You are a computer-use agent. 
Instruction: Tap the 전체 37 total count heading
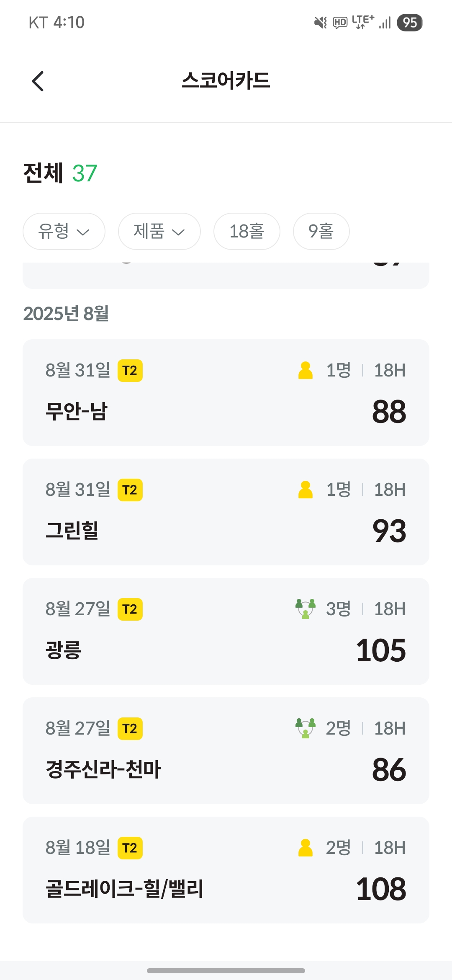click(x=60, y=173)
